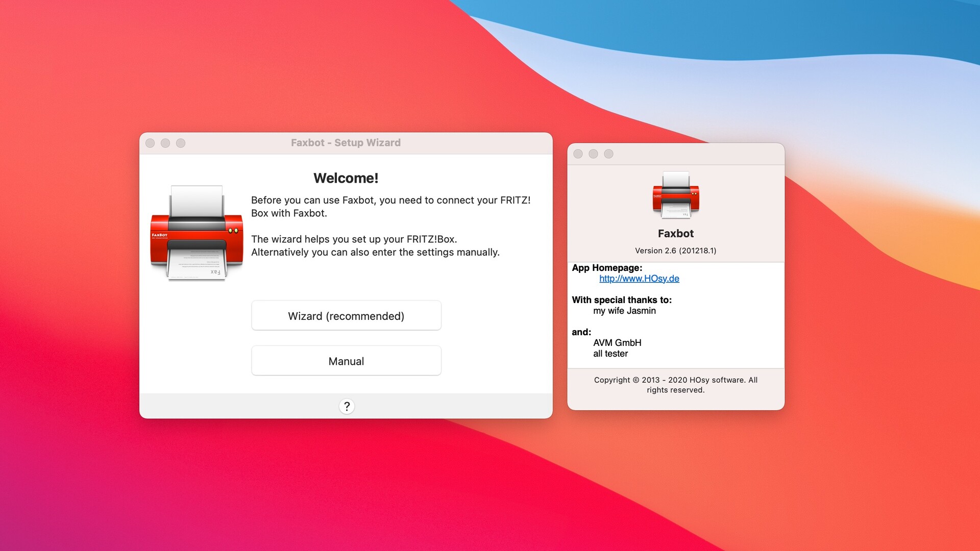Click the 'Faxbot' app name in About window
The width and height of the screenshot is (980, 551).
point(676,234)
